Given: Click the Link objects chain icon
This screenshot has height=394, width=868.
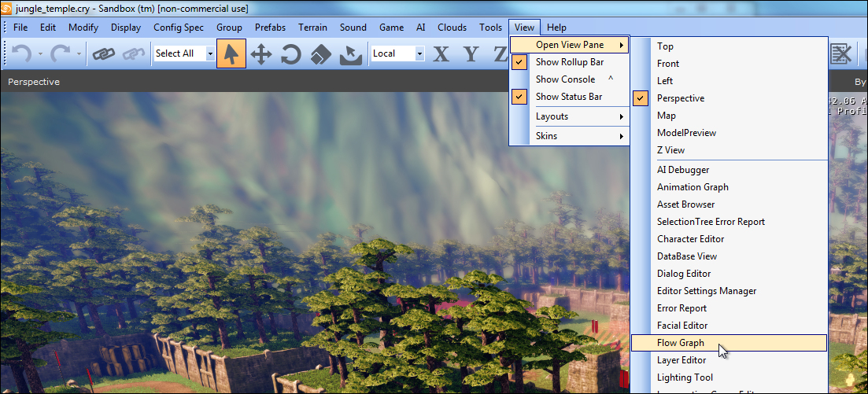Looking at the screenshot, I should click(x=104, y=53).
